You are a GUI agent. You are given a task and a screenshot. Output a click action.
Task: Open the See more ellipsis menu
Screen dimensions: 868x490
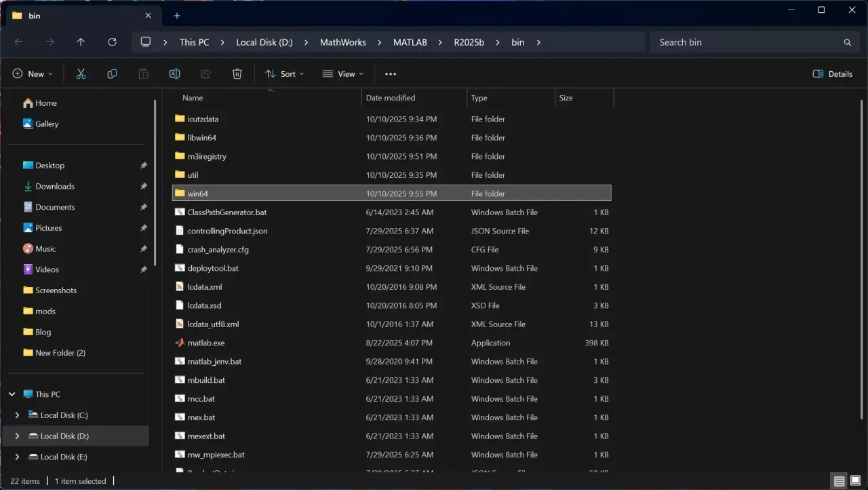390,74
